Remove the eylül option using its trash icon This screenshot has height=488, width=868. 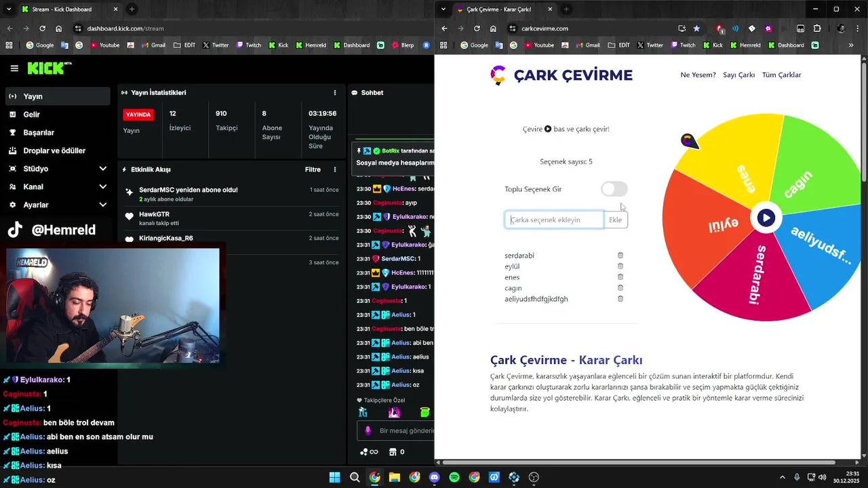[x=620, y=266]
